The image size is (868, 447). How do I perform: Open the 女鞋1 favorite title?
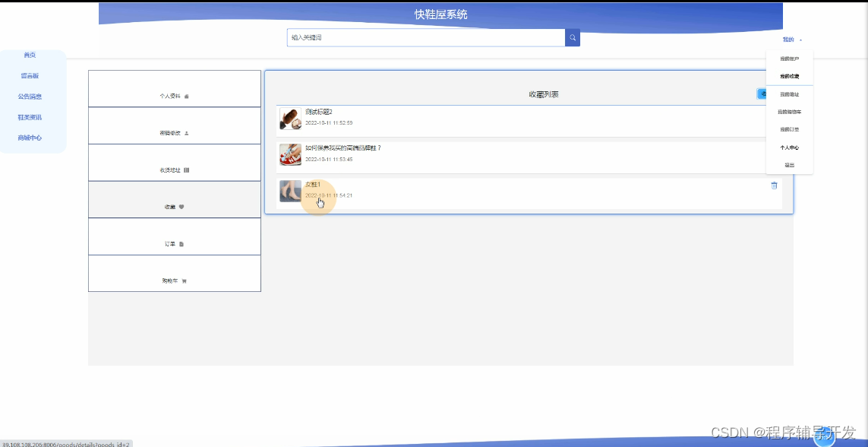[314, 185]
